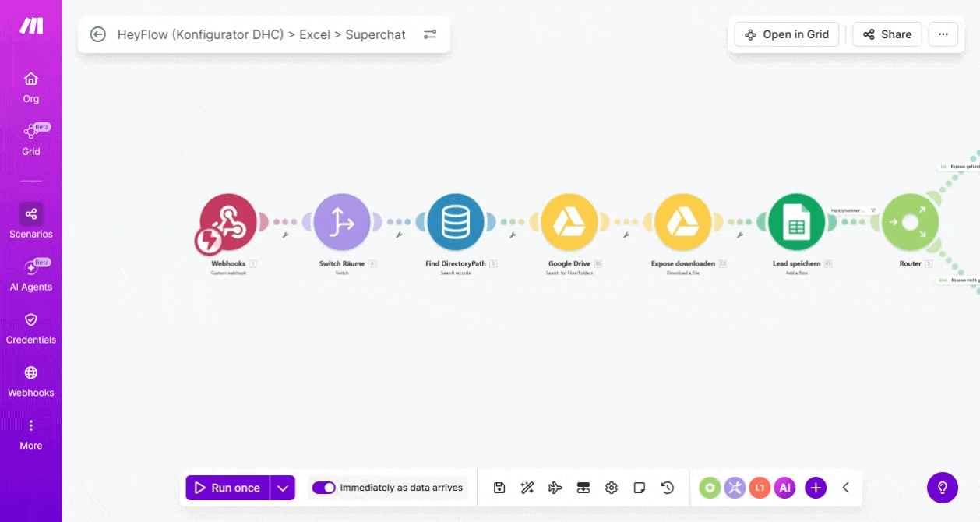Open the history clock icon
The height and width of the screenshot is (522, 980).
[x=668, y=488]
